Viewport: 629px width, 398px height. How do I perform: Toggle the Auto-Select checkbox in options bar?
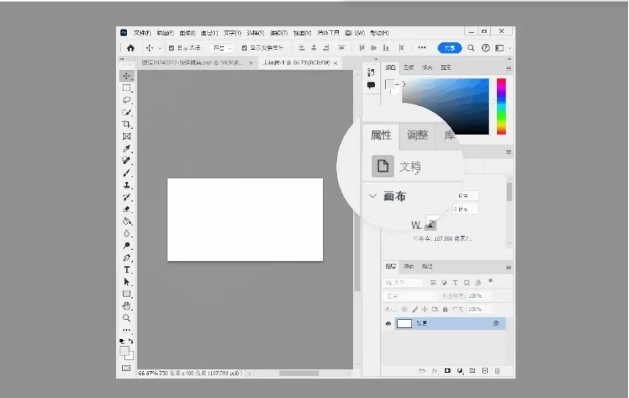coord(171,48)
